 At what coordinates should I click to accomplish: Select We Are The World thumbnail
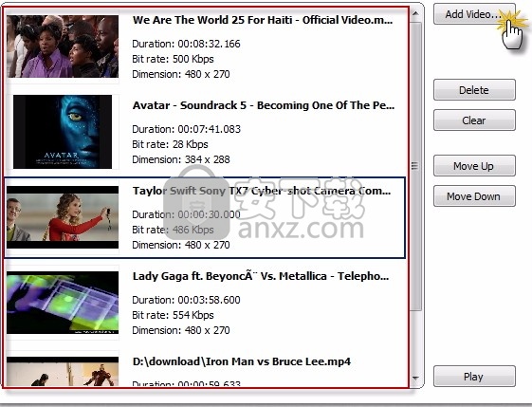pos(63,46)
